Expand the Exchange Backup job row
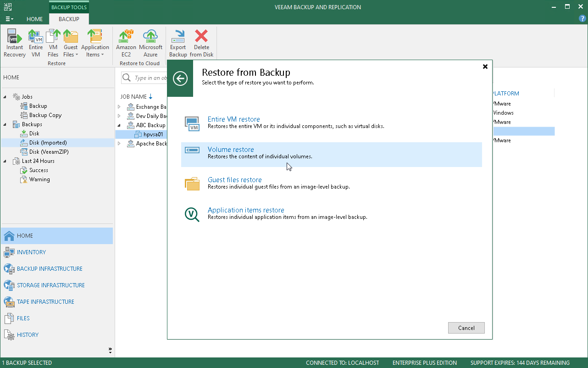The height and width of the screenshot is (368, 588). coord(119,107)
